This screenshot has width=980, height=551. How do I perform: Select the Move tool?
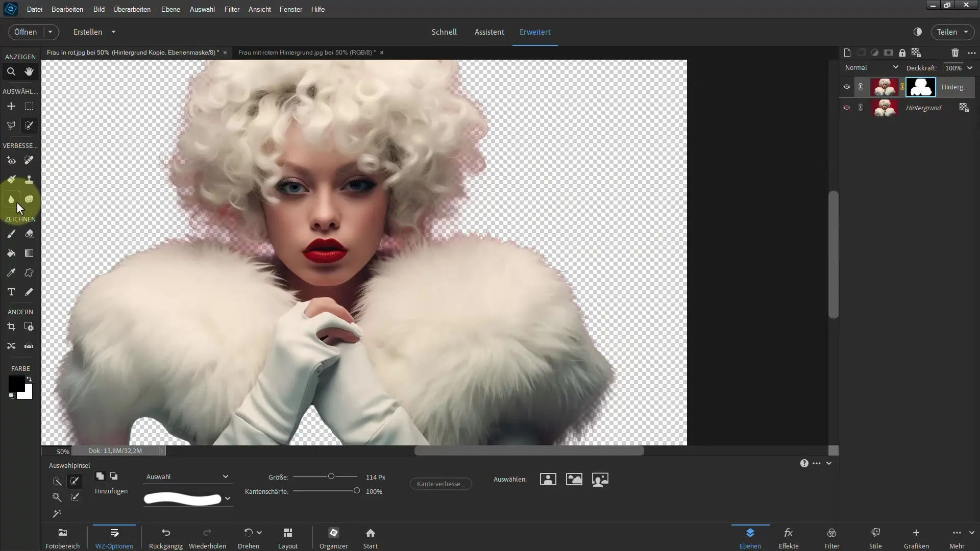[11, 106]
